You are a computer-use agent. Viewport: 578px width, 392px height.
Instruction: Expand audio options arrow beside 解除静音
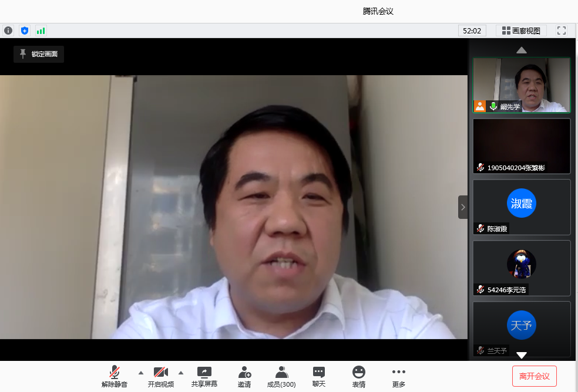coord(140,373)
